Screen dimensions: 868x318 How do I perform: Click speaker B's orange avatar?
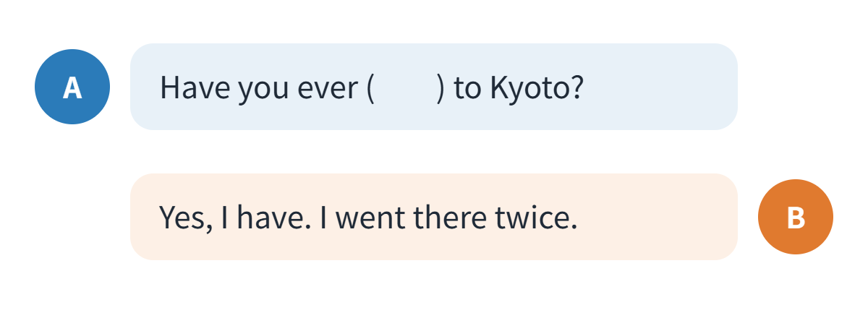pyautogui.click(x=796, y=217)
